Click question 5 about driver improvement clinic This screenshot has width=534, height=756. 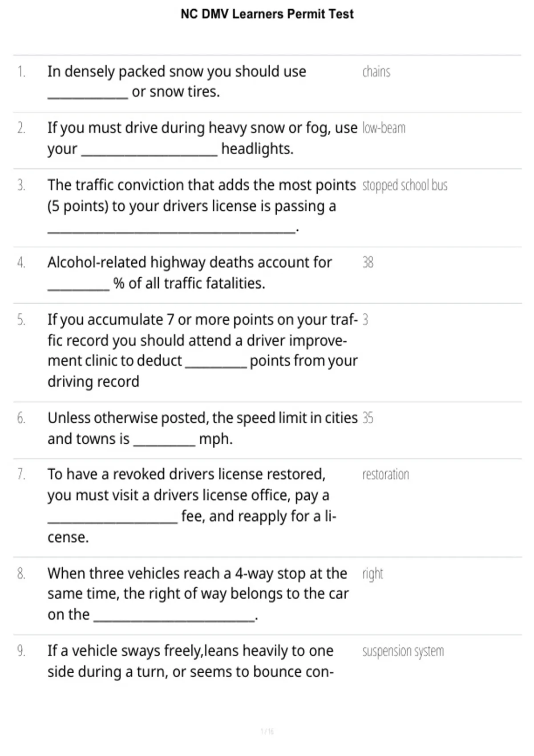tap(202, 350)
